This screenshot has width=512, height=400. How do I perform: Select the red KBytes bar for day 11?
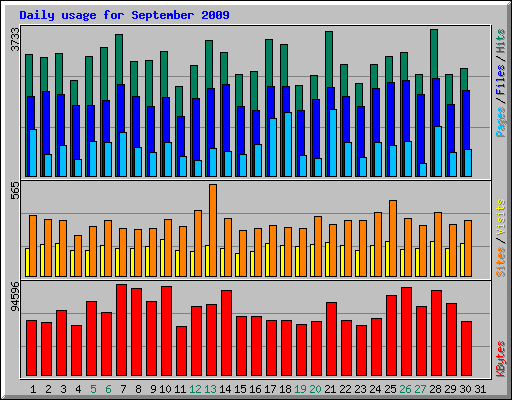pos(181,351)
